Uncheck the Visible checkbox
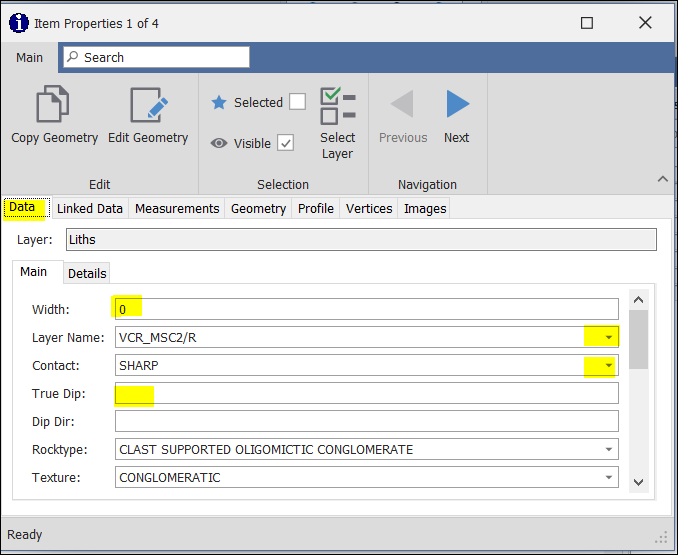Screen dimensions: 678x555 tap(286, 143)
